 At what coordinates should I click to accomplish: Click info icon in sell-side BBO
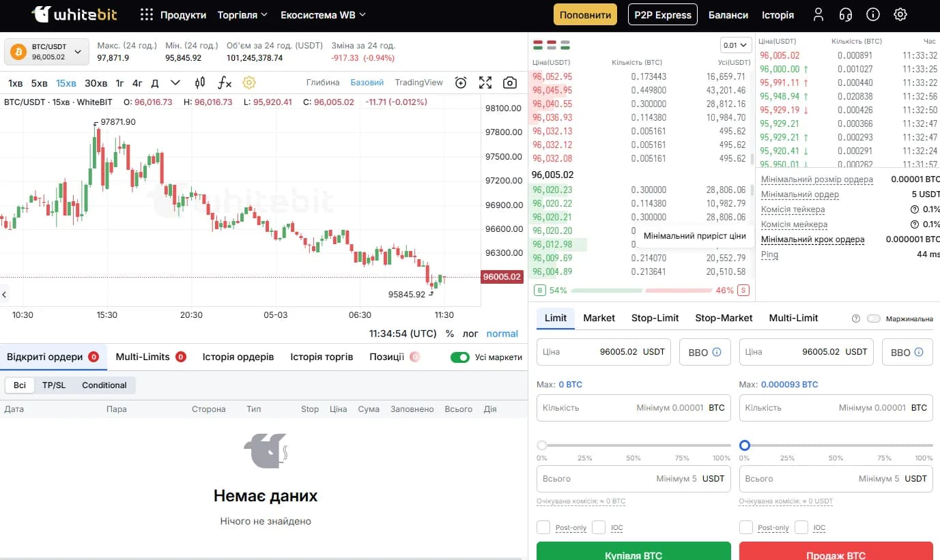919,352
